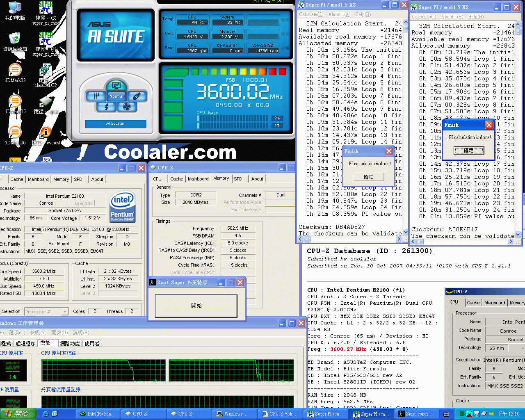
Task: Open the cpuz desktop shortcut
Action: click(46, 105)
